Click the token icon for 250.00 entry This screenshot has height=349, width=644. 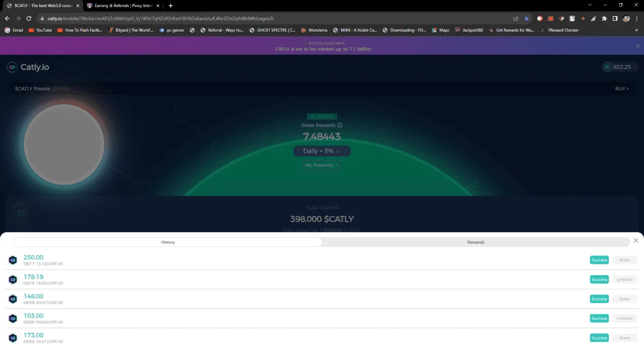[13, 260]
